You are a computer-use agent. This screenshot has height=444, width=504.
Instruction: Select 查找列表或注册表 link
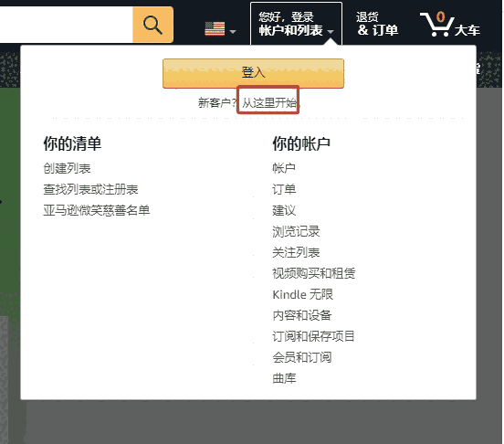90,189
